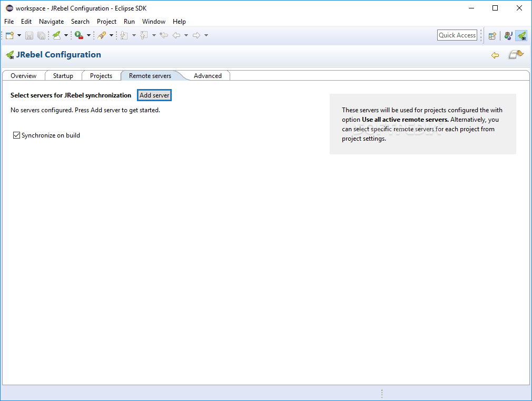
Task: Click the Eclipse icon in the title bar
Action: 9,8
